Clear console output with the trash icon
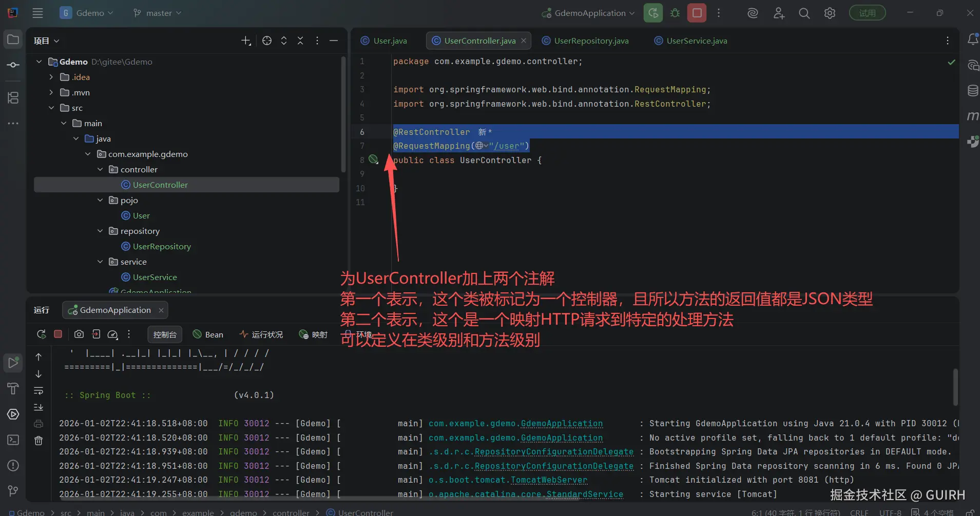The width and height of the screenshot is (980, 516). [39, 441]
